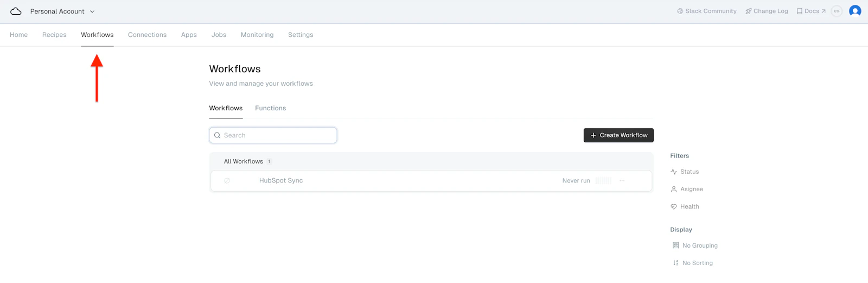Filter workflows by Status

[x=685, y=172]
